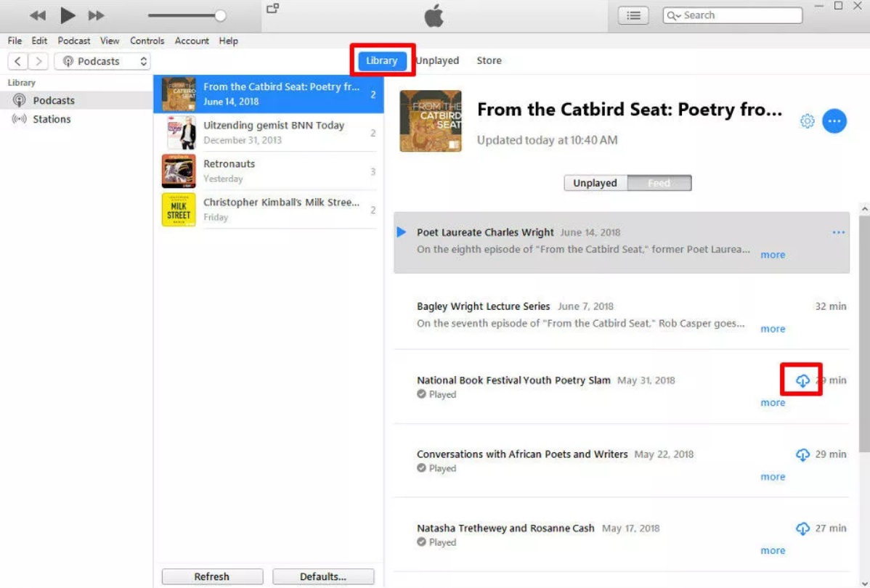Click the Played checkmark under Poetry Slam
This screenshot has height=588, width=870.
421,394
